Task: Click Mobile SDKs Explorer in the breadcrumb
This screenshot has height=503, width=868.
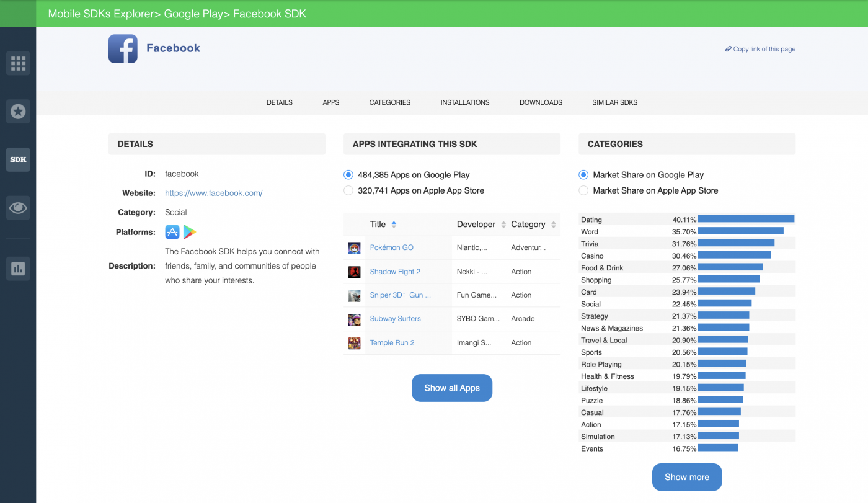Action: [x=102, y=14]
